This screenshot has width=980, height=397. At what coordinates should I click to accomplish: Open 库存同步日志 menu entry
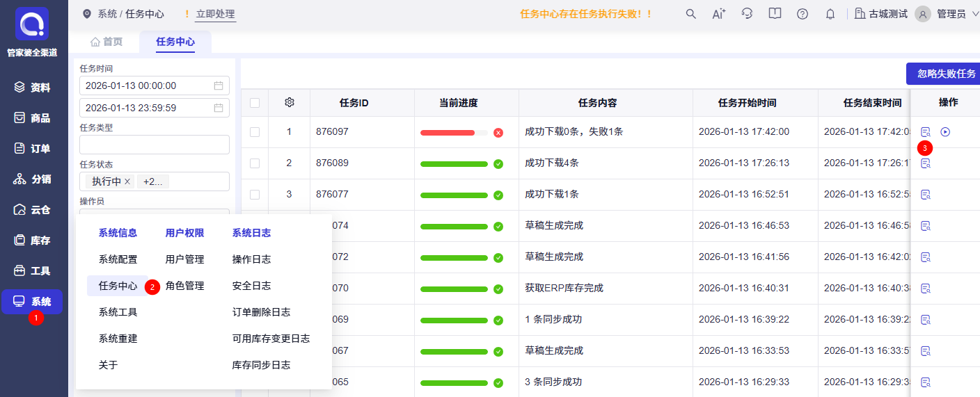point(261,365)
